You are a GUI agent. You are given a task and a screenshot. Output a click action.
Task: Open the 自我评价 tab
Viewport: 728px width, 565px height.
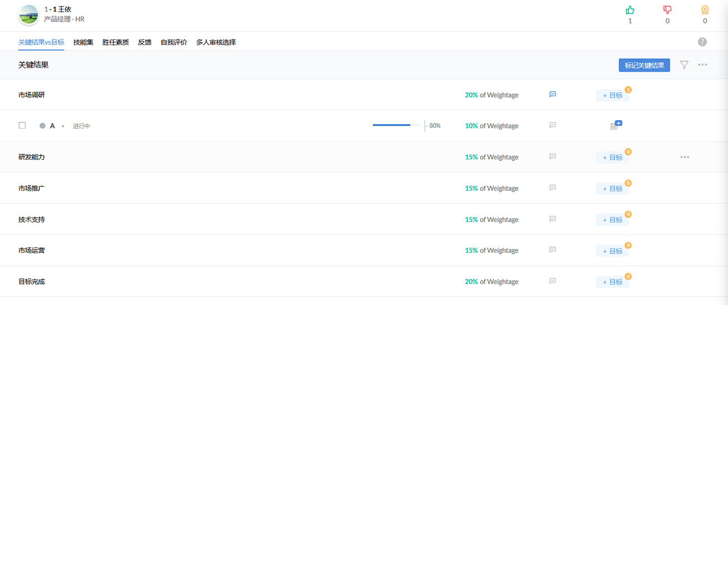173,42
